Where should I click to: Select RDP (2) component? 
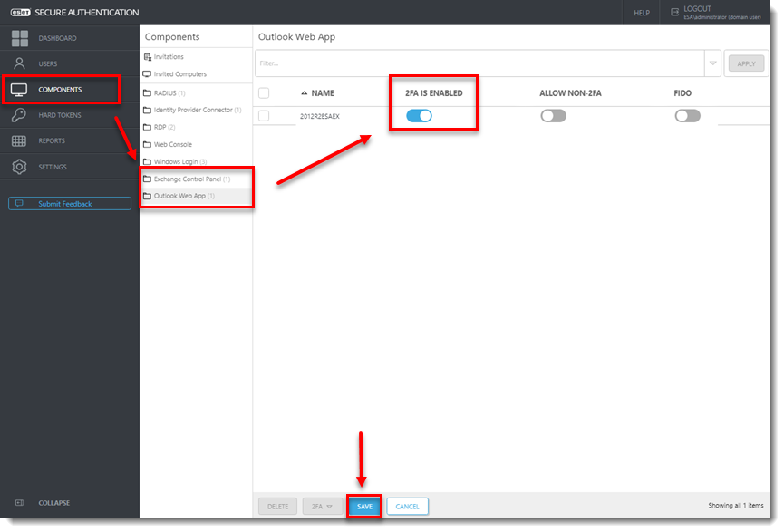tap(164, 127)
